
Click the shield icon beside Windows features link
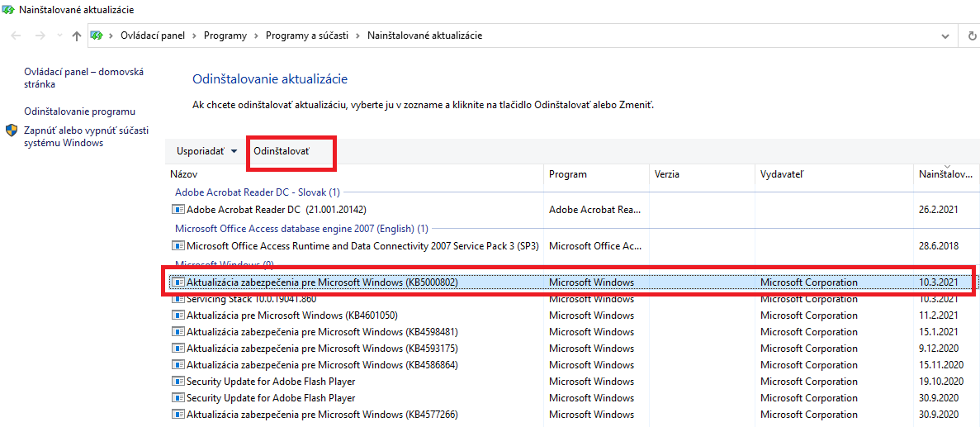(12, 130)
